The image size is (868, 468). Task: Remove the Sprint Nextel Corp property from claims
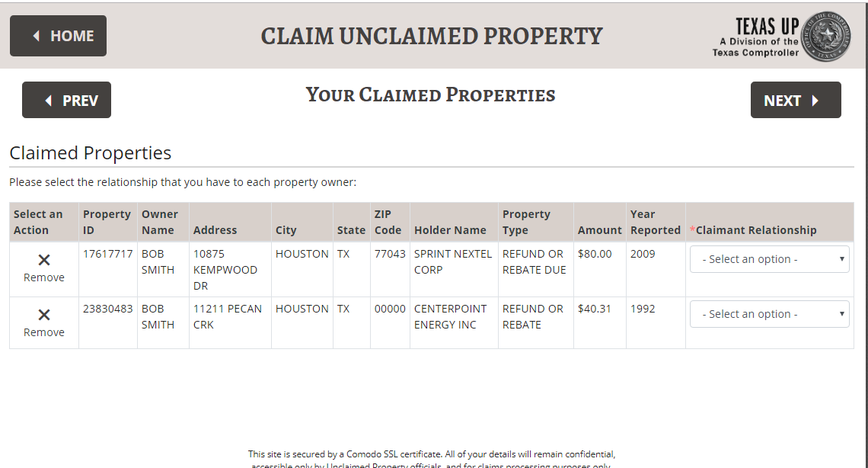pos(43,269)
